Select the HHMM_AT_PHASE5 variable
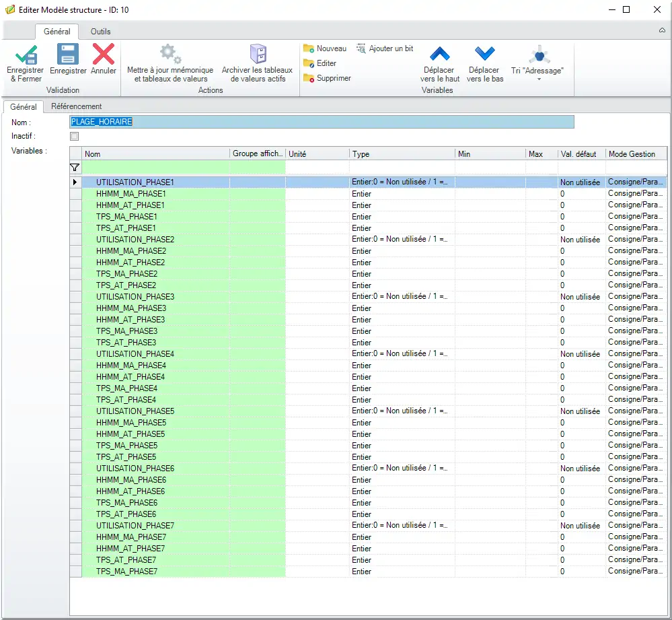This screenshot has width=672, height=620. [130, 434]
